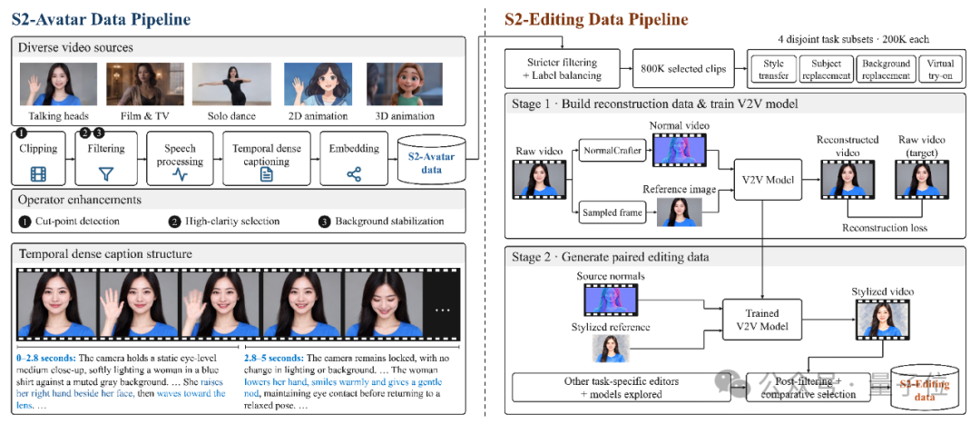Click the Embedding box label
This screenshot has height=424, width=980.
click(354, 149)
